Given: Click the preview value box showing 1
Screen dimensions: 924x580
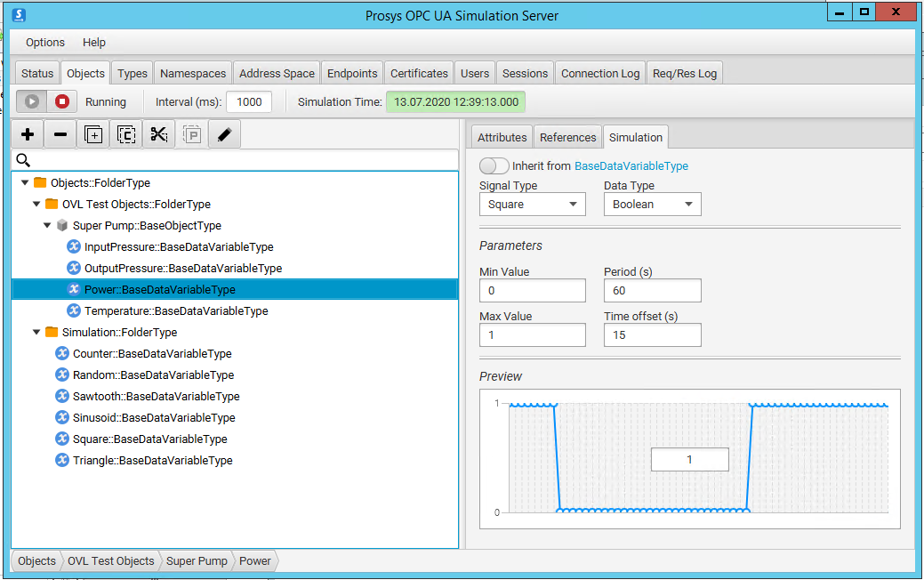Looking at the screenshot, I should click(689, 459).
